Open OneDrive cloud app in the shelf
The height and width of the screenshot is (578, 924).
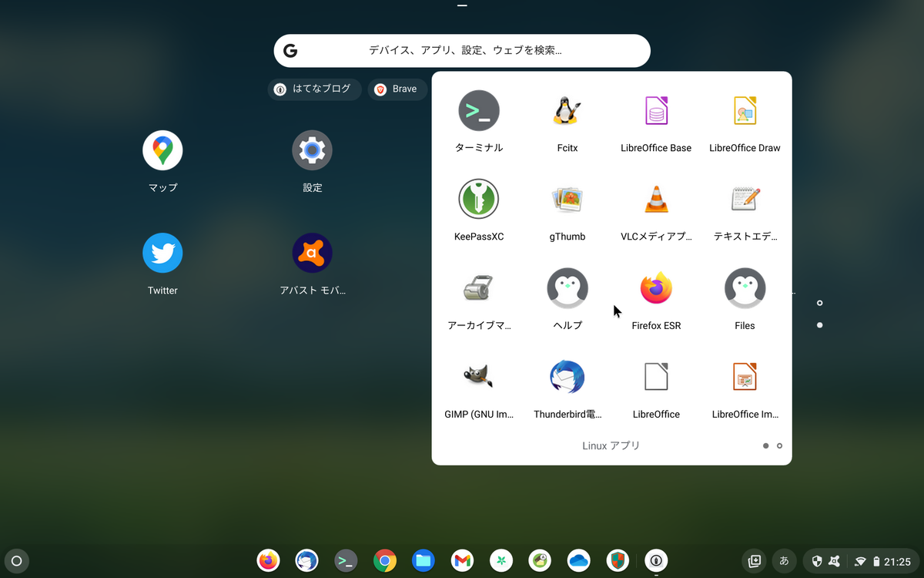(x=578, y=561)
